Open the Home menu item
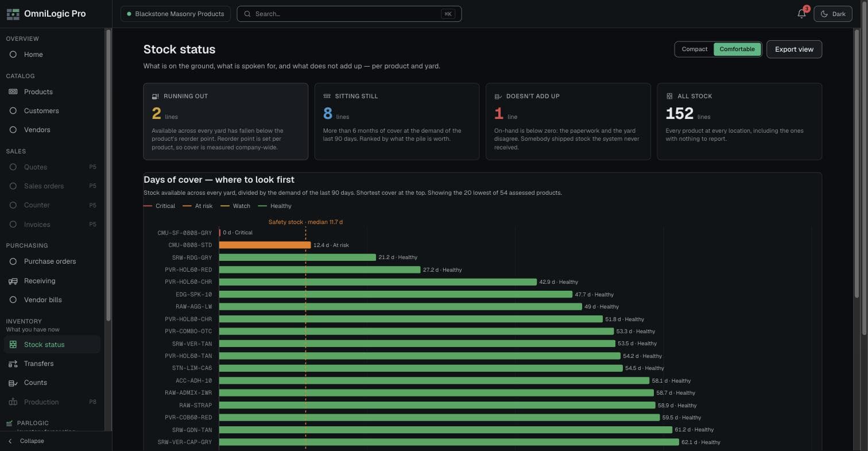The image size is (868, 451). (x=52, y=55)
